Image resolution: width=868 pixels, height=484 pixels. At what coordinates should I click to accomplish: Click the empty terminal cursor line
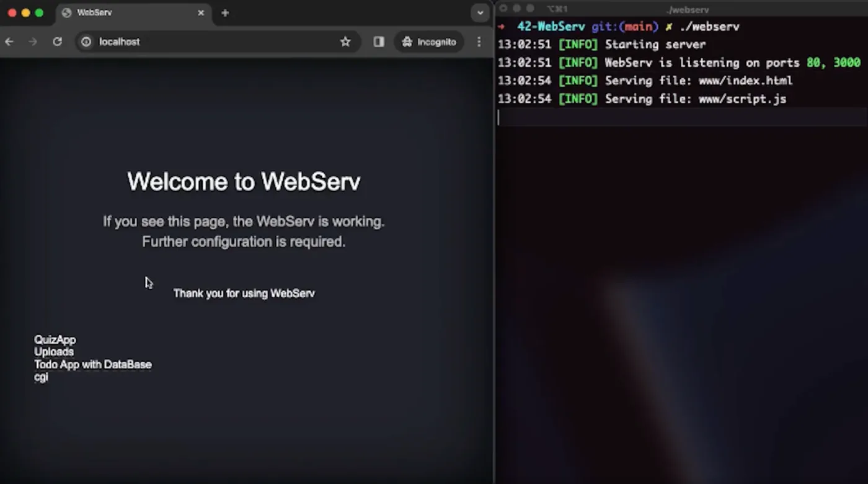682,117
